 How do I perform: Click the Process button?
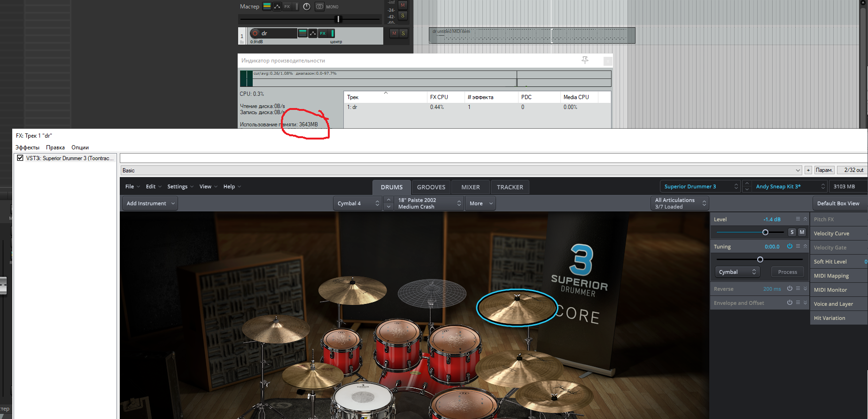tap(787, 272)
